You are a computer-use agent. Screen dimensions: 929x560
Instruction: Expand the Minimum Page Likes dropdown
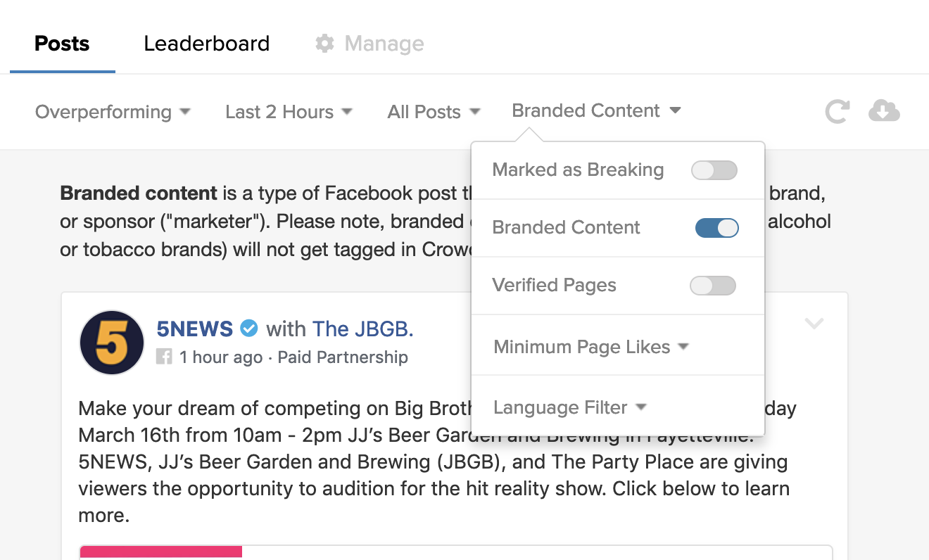coord(591,347)
